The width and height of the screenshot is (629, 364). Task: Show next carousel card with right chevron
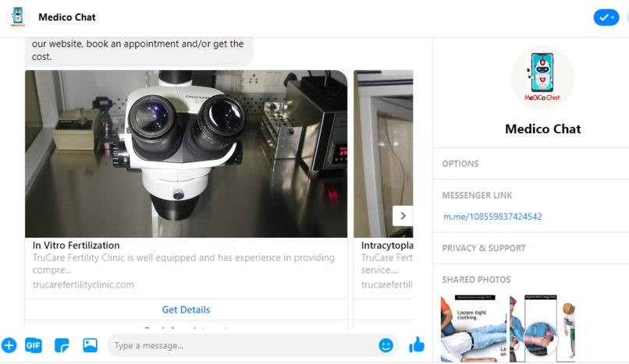[x=403, y=216]
